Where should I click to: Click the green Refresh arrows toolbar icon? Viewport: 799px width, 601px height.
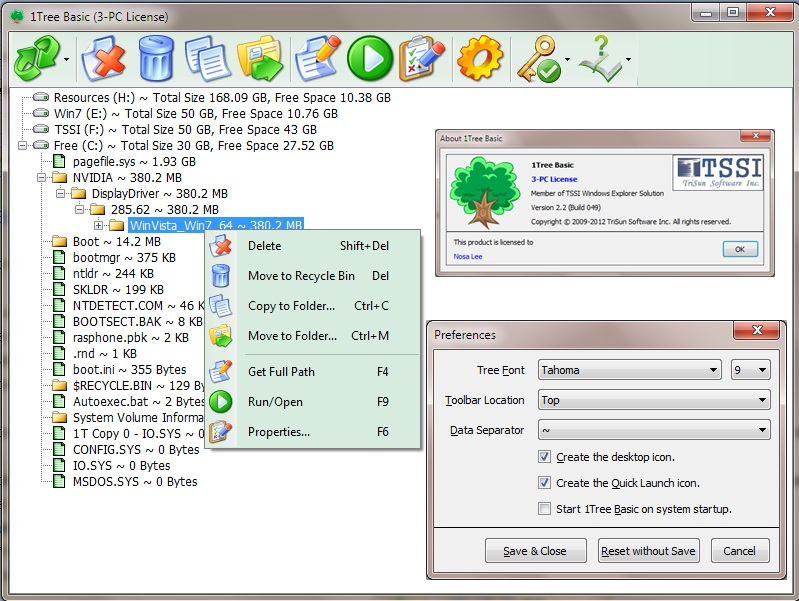pyautogui.click(x=36, y=59)
